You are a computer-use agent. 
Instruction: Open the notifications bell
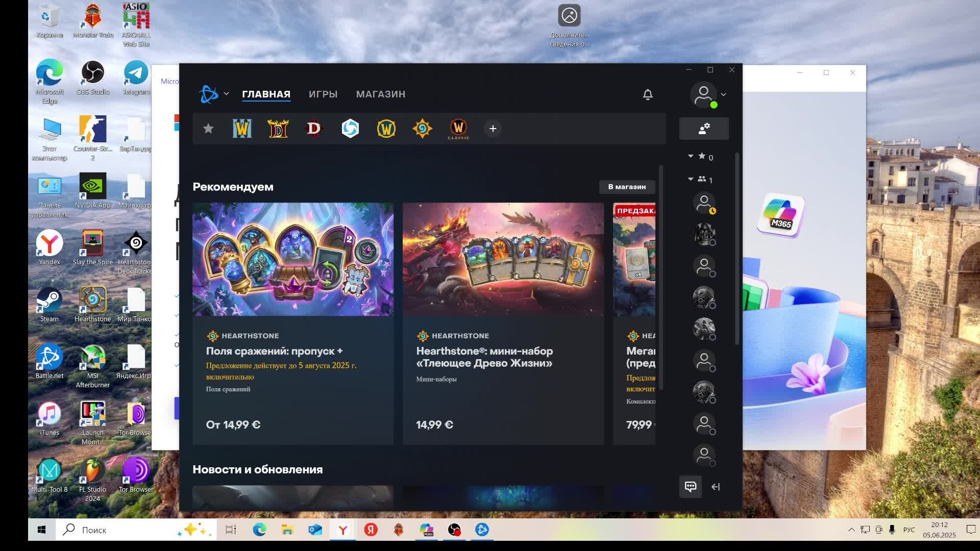tap(648, 94)
